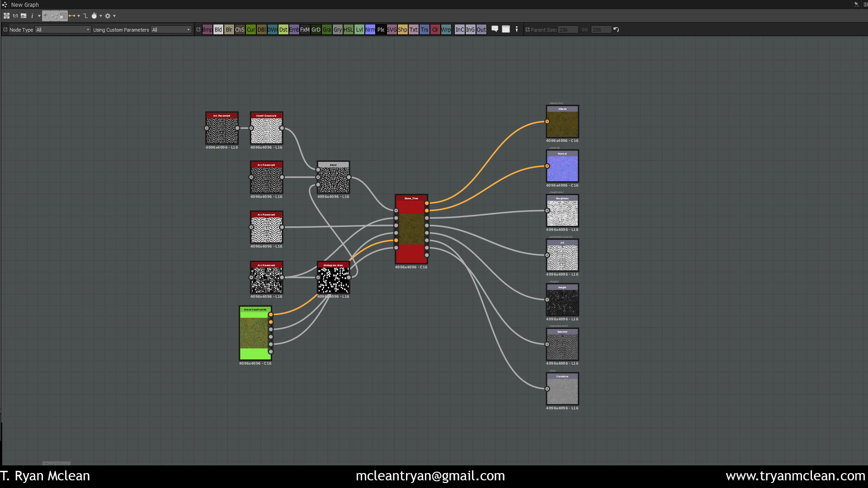Screen dimensions: 868x488
Task: Click the reset parent size arrow icon
Action: click(x=616, y=30)
